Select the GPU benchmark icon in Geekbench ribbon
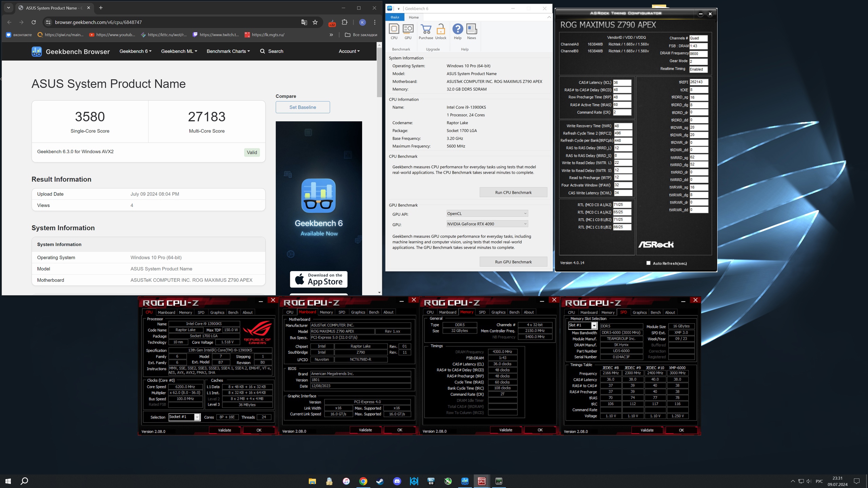 [408, 32]
